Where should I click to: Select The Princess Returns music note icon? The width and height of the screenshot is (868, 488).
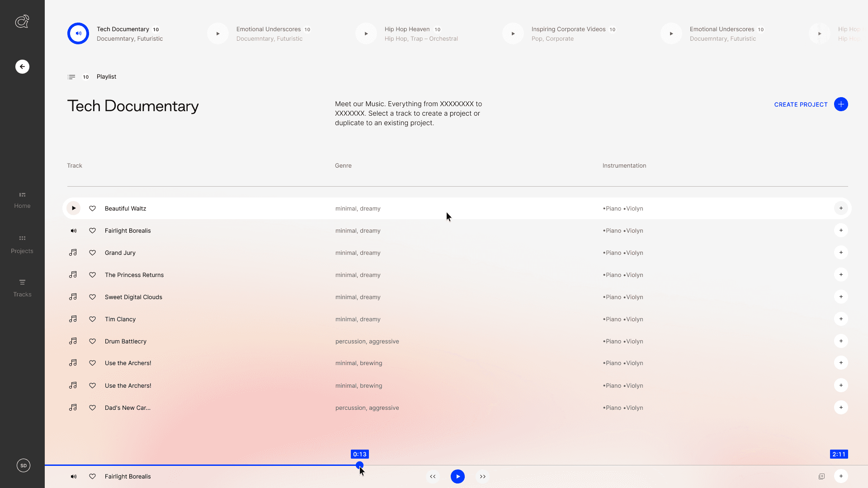point(73,275)
